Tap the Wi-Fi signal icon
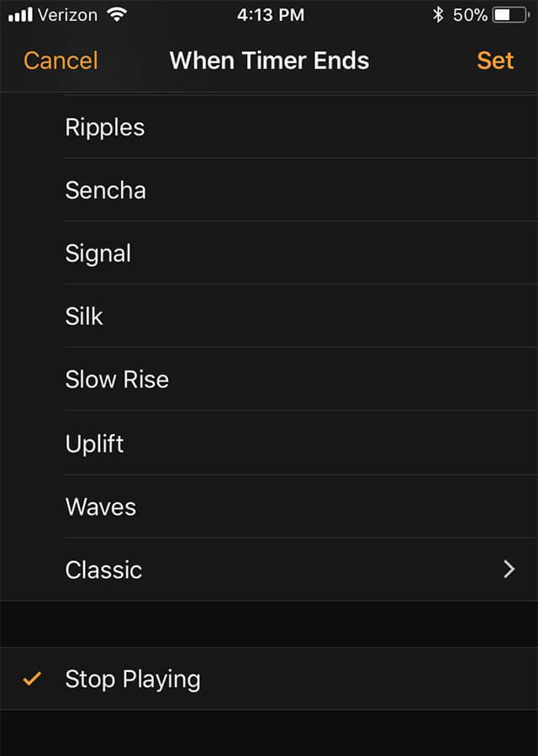Viewport: 538px width, 756px height. point(117,15)
